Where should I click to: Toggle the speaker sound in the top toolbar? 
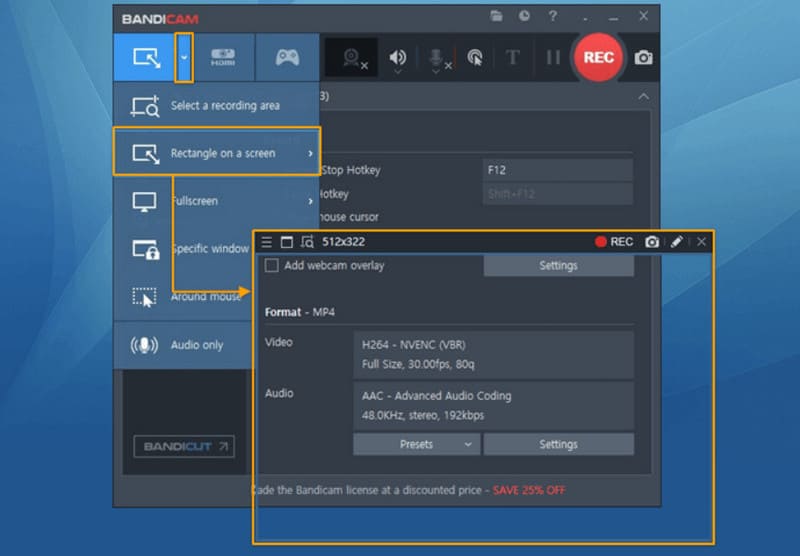(x=397, y=58)
